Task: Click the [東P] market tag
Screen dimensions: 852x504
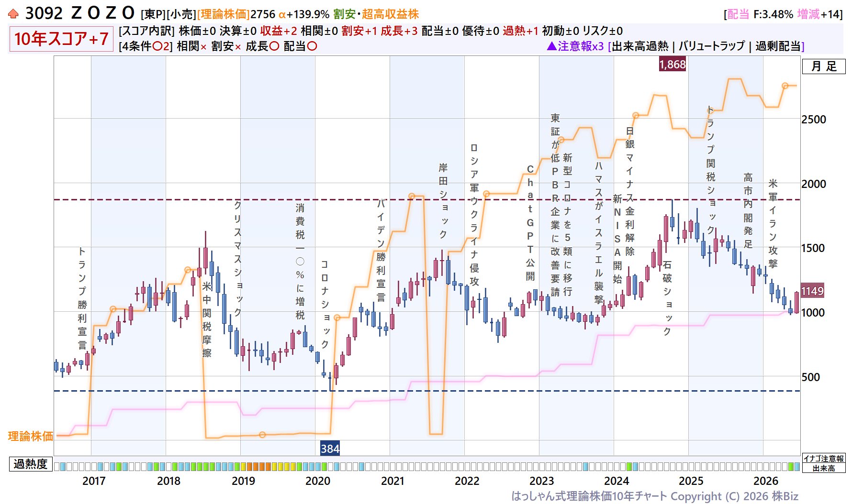Action: coord(153,14)
